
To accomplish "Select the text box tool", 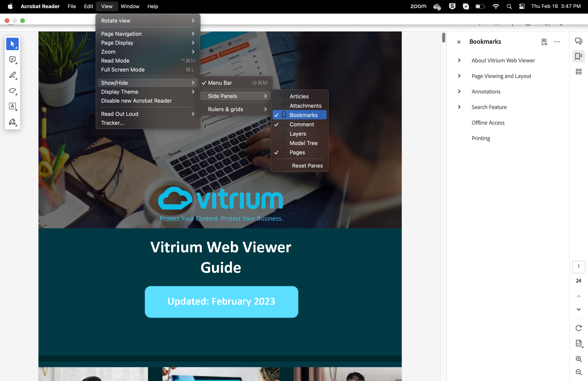I will pos(12,106).
